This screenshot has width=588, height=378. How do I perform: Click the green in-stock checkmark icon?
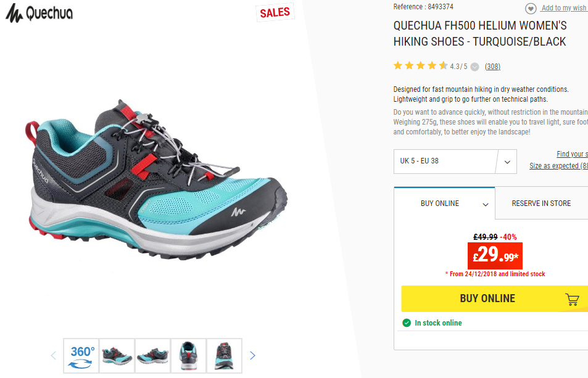coord(407,323)
